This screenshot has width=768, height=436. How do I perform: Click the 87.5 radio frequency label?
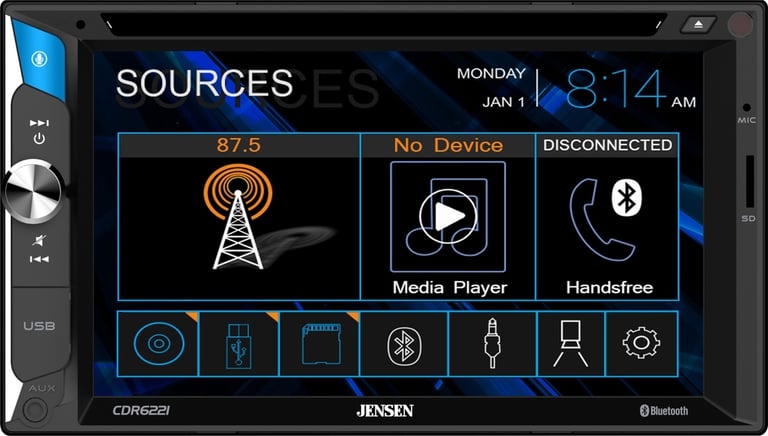(239, 145)
